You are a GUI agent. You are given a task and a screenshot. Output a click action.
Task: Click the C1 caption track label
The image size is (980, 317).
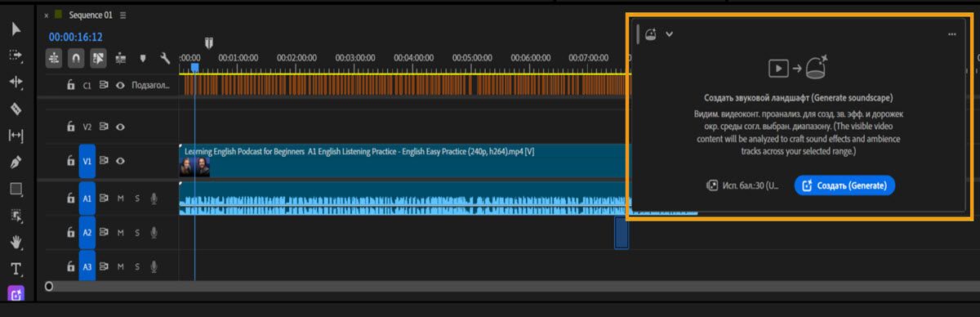pos(87,85)
